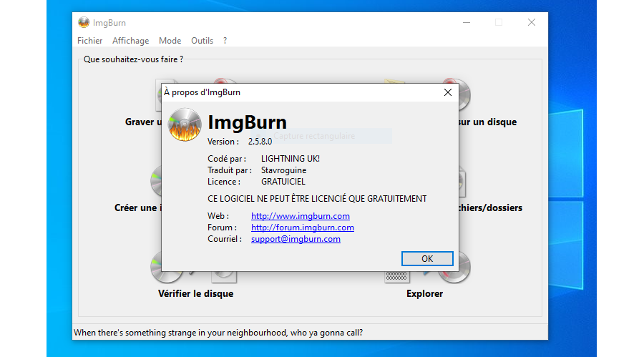The height and width of the screenshot is (357, 644).
Task: Confirm the About dialog with OK
Action: (427, 258)
